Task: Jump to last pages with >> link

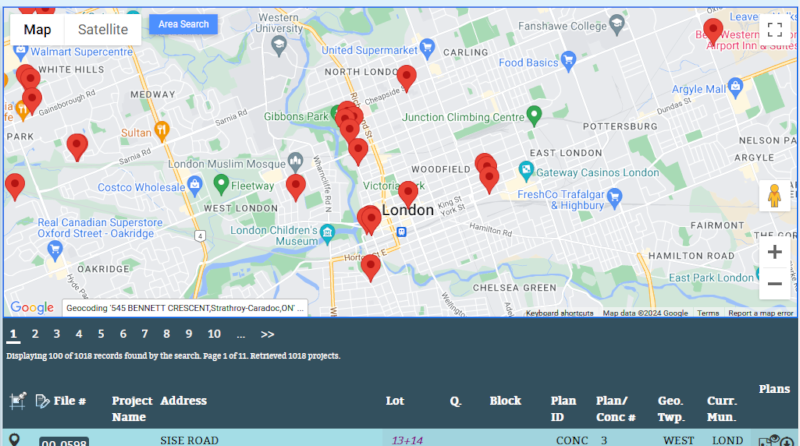Action: 267,335
